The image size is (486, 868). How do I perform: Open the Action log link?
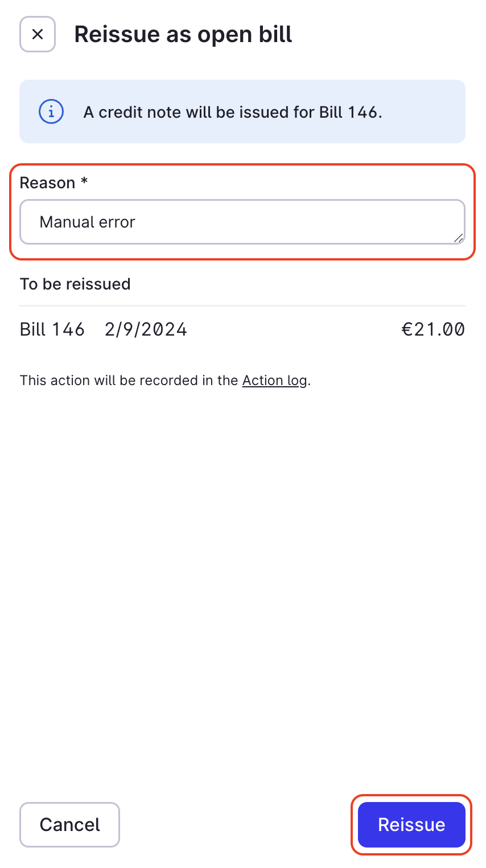(x=274, y=380)
